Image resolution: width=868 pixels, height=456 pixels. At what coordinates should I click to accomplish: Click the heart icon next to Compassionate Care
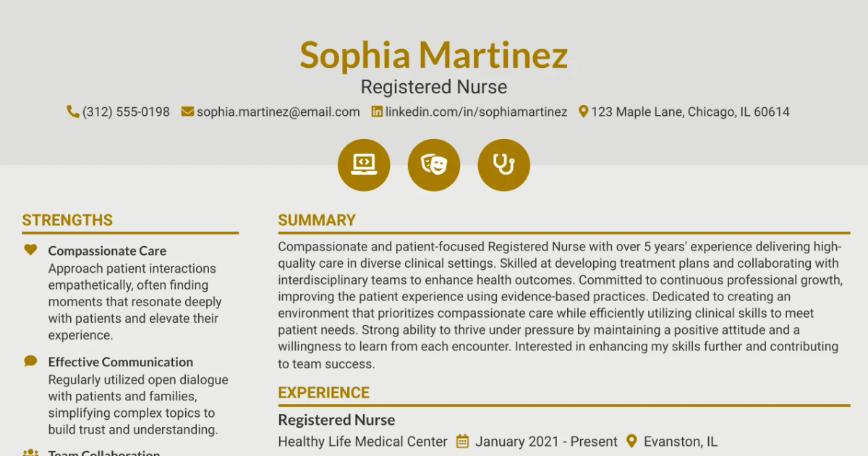pos(30,250)
